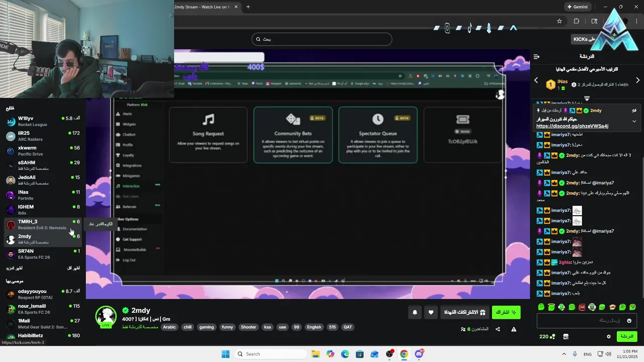Image resolution: width=644 pixels, height=362 pixels.
Task: Click the 2mdy streamer avatar below video
Action: (106, 316)
